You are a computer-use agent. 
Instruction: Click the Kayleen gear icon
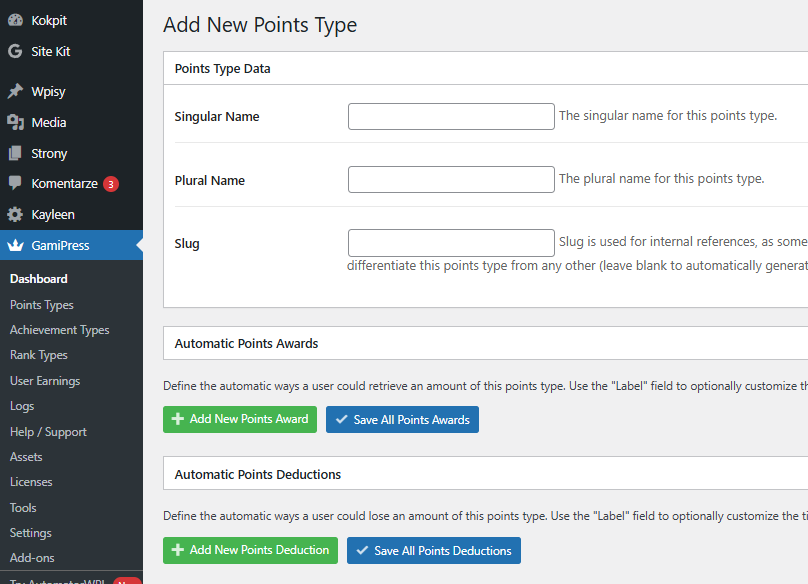15,214
